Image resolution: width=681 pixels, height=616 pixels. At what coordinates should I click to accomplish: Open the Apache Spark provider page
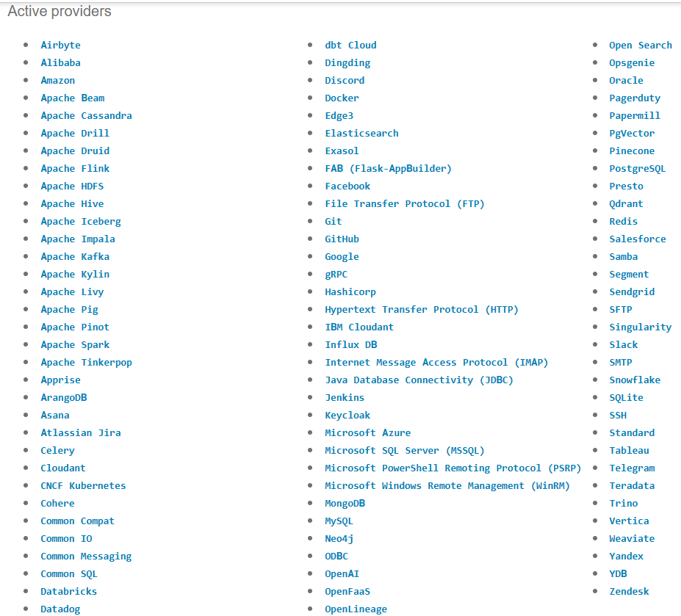click(75, 344)
